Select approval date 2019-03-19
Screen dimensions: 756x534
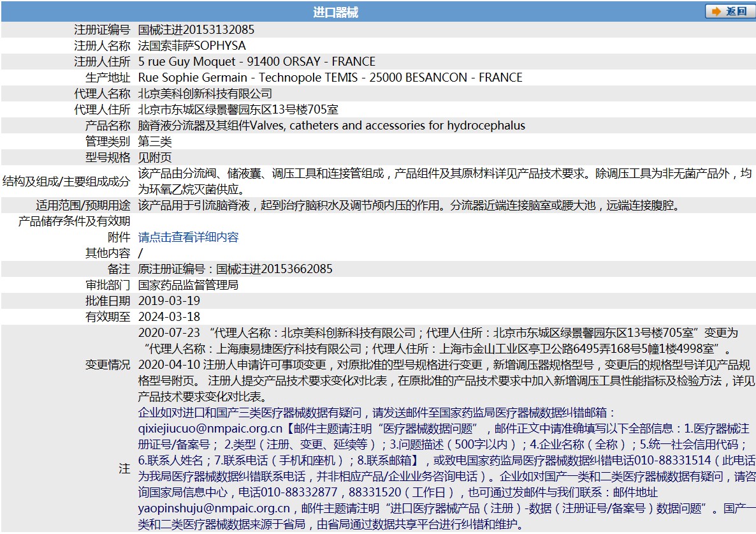[x=169, y=300]
